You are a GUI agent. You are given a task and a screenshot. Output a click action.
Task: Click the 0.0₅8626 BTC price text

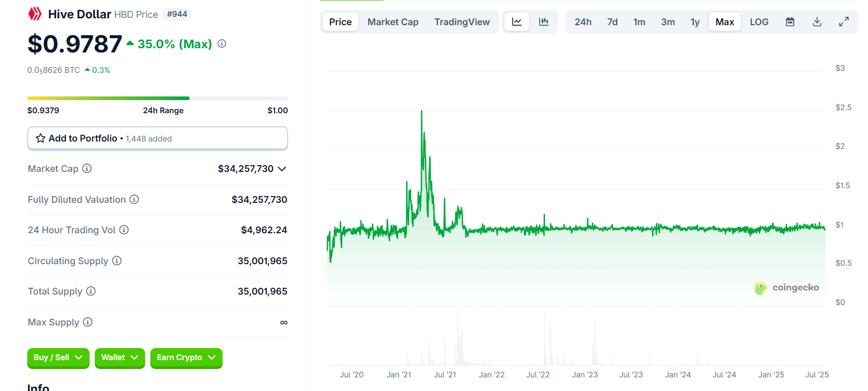click(x=53, y=70)
